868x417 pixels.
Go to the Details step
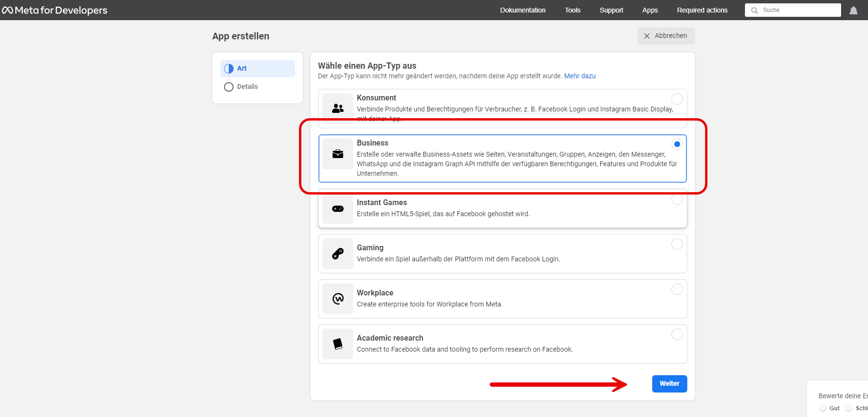pyautogui.click(x=258, y=87)
